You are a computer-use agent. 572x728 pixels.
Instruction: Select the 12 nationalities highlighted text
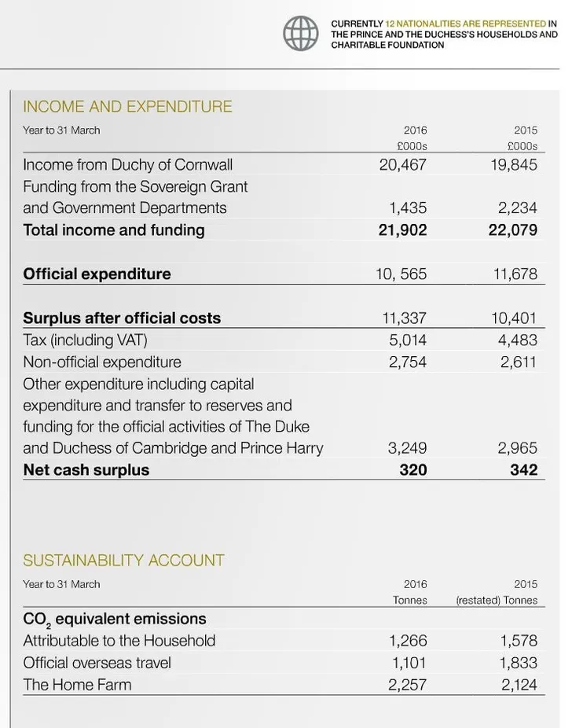pos(466,24)
